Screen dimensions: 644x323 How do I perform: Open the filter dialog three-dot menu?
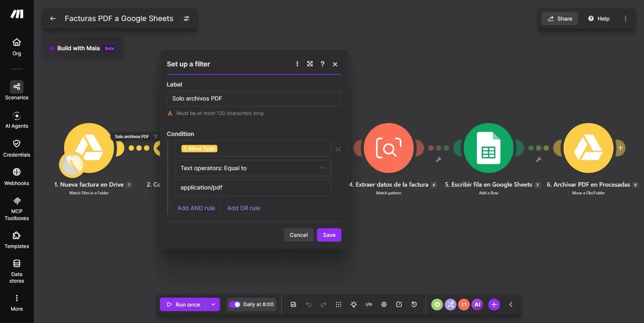(297, 64)
